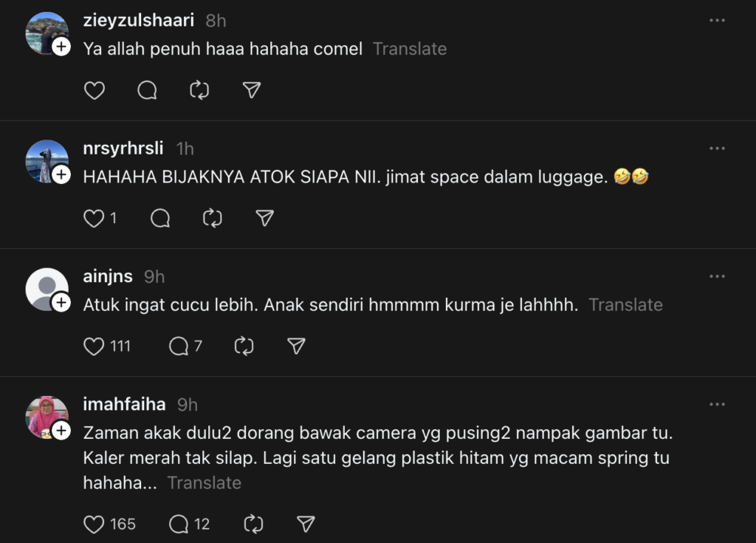Translate imahfaiha's comment

204,482
